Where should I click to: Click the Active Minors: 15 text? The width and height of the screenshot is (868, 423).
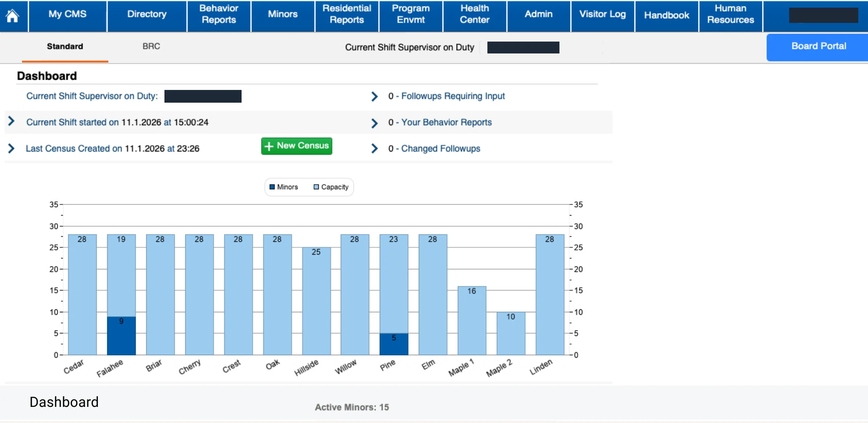(x=352, y=407)
